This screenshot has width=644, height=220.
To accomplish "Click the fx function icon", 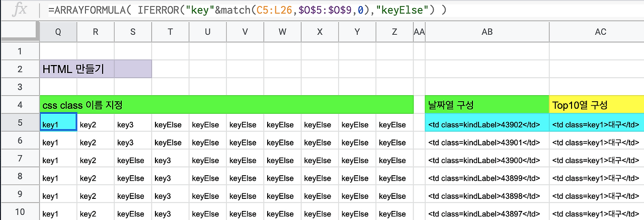I will pos(19,10).
